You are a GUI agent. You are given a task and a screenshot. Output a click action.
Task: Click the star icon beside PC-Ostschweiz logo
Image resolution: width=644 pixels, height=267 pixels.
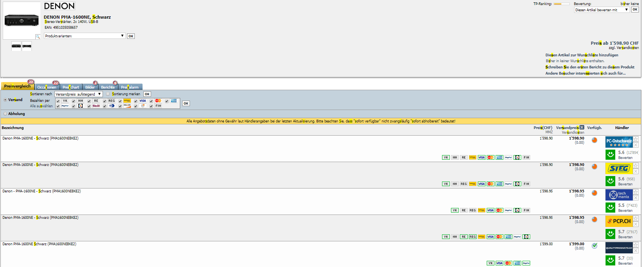coord(635,139)
